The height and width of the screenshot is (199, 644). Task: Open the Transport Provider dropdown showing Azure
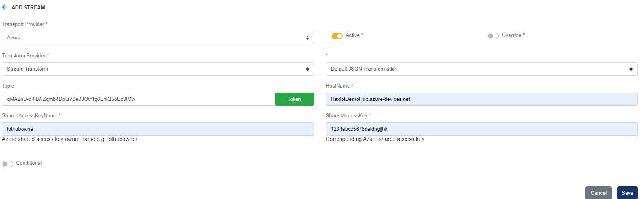point(158,38)
